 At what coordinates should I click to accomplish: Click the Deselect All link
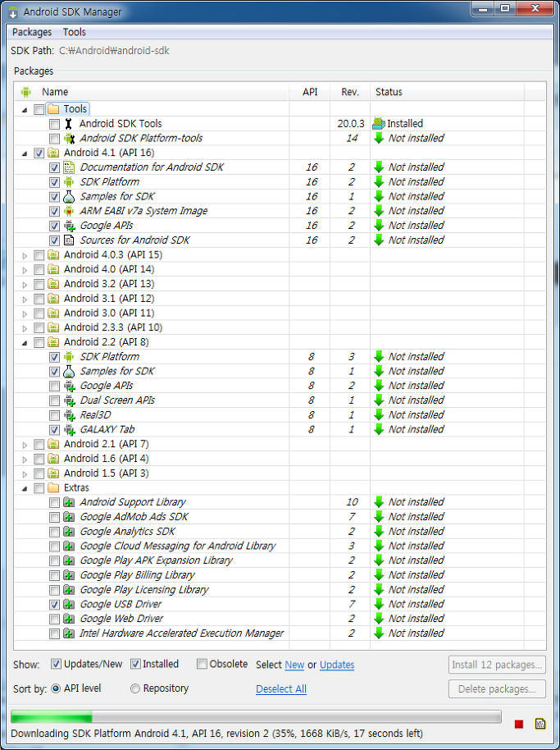[x=281, y=688]
